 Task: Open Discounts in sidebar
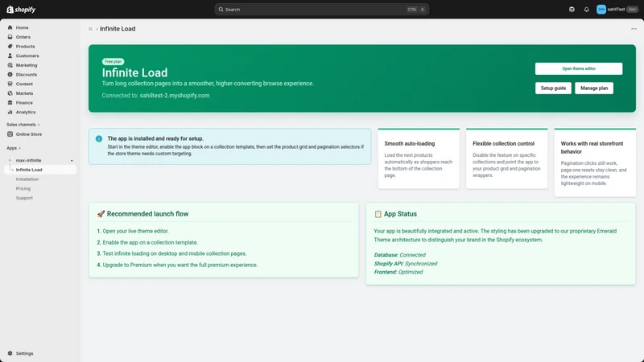point(27,75)
